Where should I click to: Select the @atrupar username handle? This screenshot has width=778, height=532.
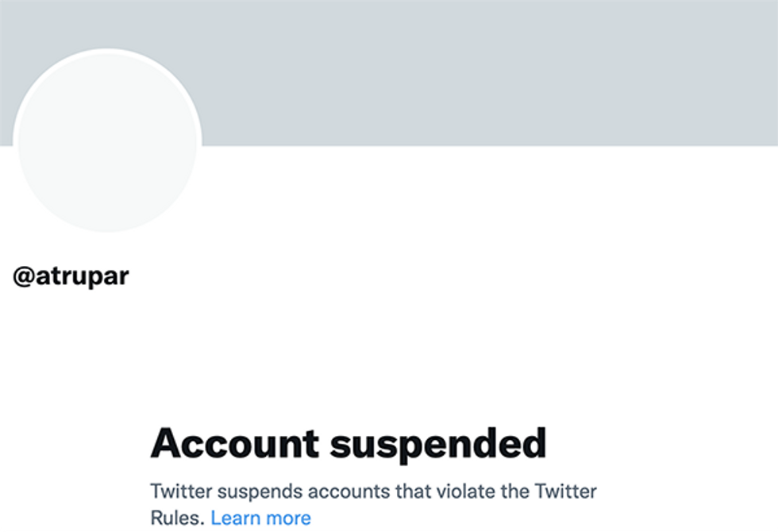click(71, 276)
